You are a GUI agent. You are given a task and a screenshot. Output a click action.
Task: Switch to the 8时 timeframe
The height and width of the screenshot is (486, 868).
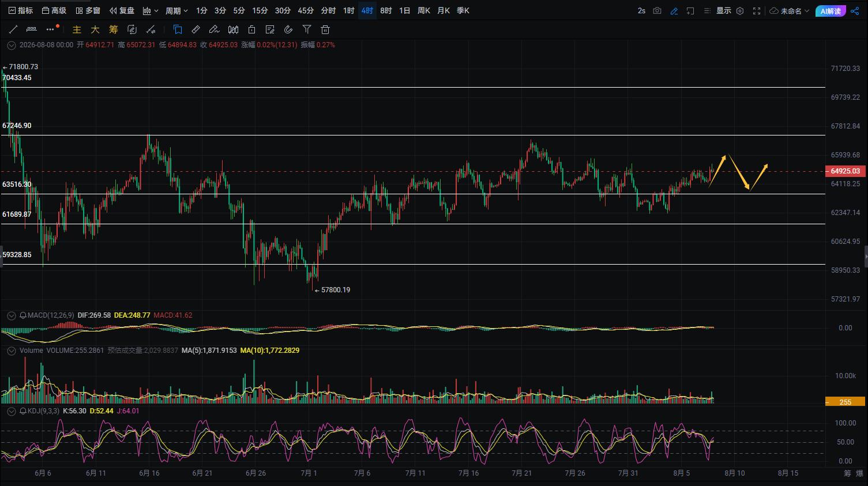point(386,10)
